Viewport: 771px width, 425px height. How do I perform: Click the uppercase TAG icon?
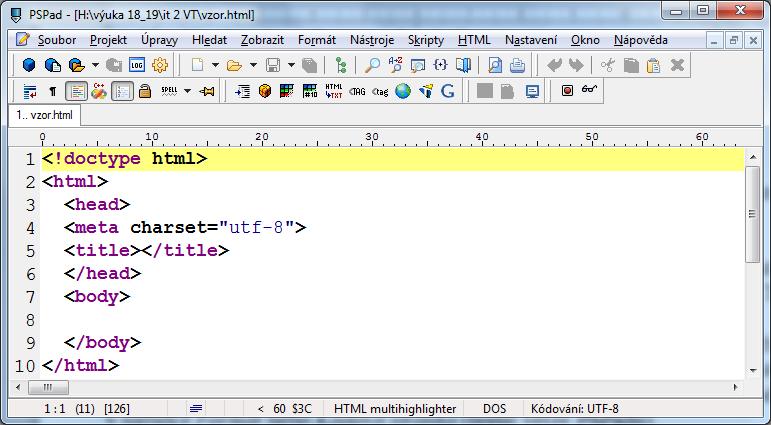coord(357,91)
